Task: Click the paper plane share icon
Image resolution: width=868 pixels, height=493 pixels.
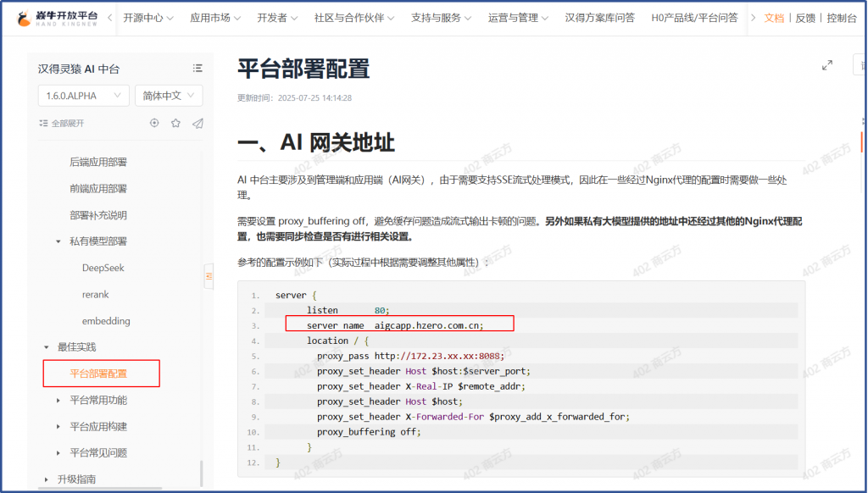Action: (x=198, y=123)
